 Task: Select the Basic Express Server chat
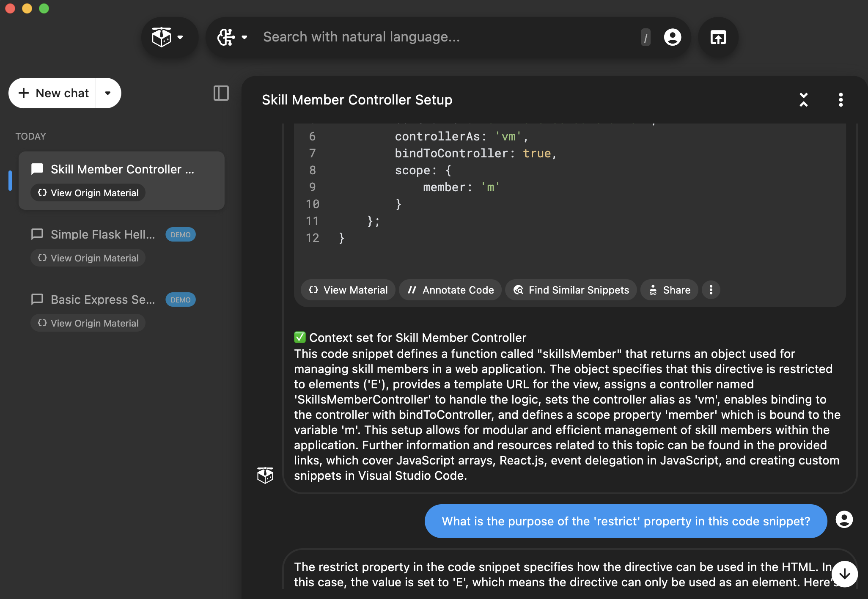[x=103, y=299]
